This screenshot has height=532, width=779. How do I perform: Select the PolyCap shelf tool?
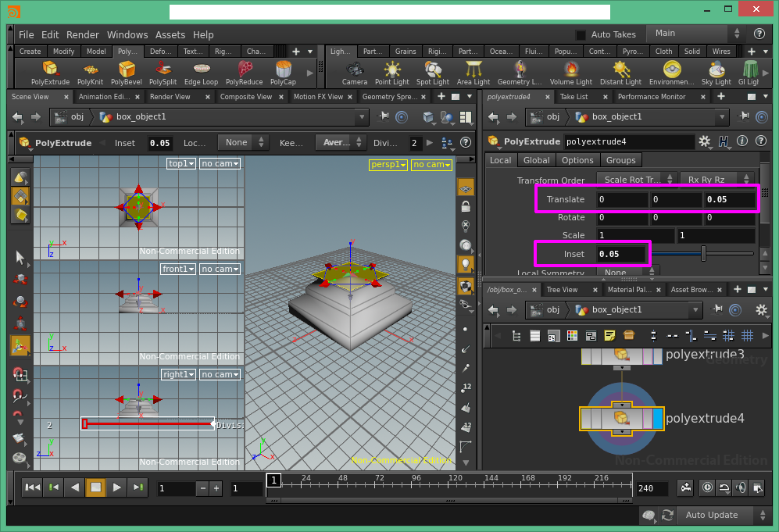click(283, 73)
